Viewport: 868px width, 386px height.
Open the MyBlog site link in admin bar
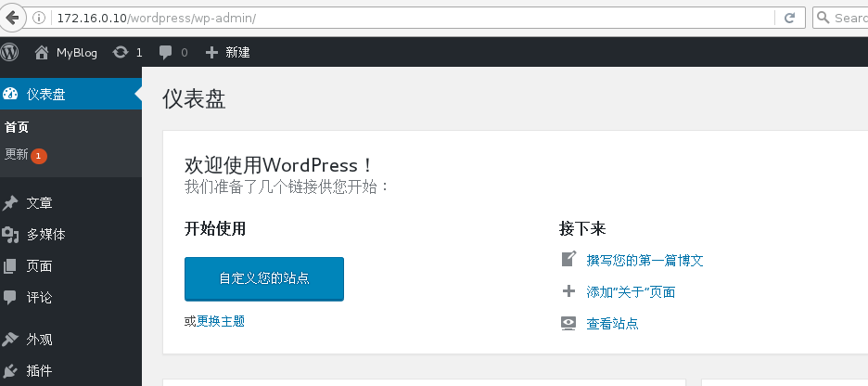point(77,53)
